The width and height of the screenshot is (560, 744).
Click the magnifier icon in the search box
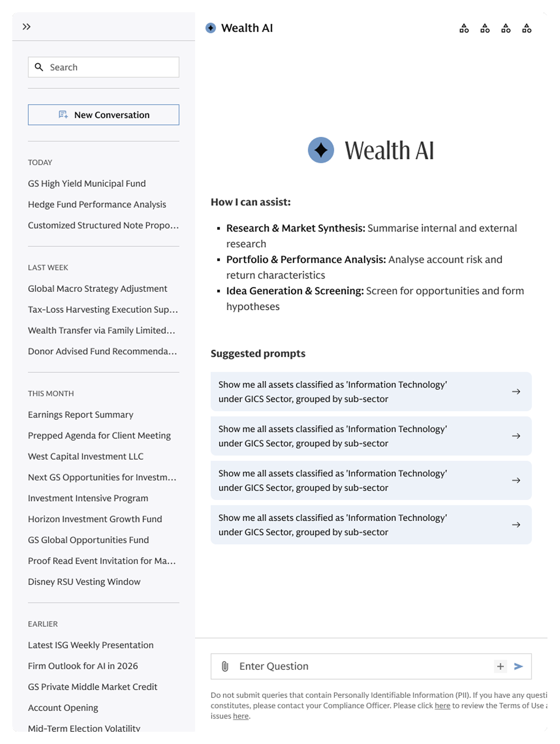[x=39, y=67]
